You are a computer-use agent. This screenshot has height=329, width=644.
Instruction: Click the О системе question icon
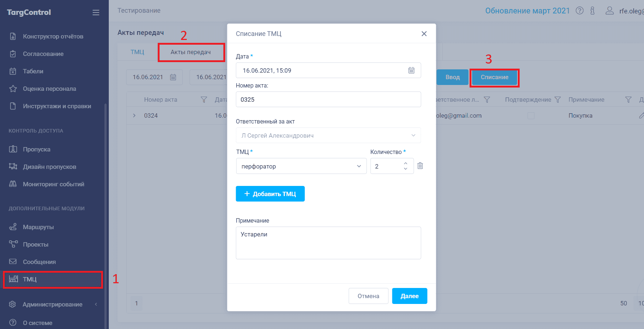(x=13, y=322)
